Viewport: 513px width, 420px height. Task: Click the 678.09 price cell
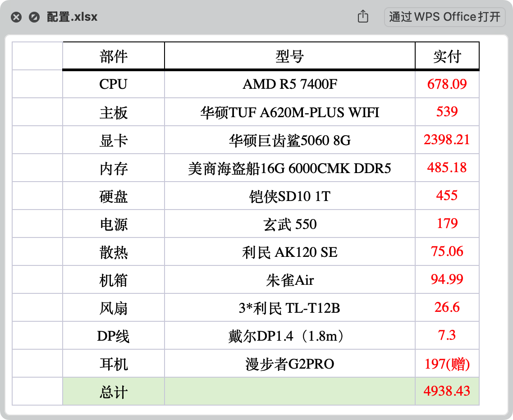pos(447,84)
